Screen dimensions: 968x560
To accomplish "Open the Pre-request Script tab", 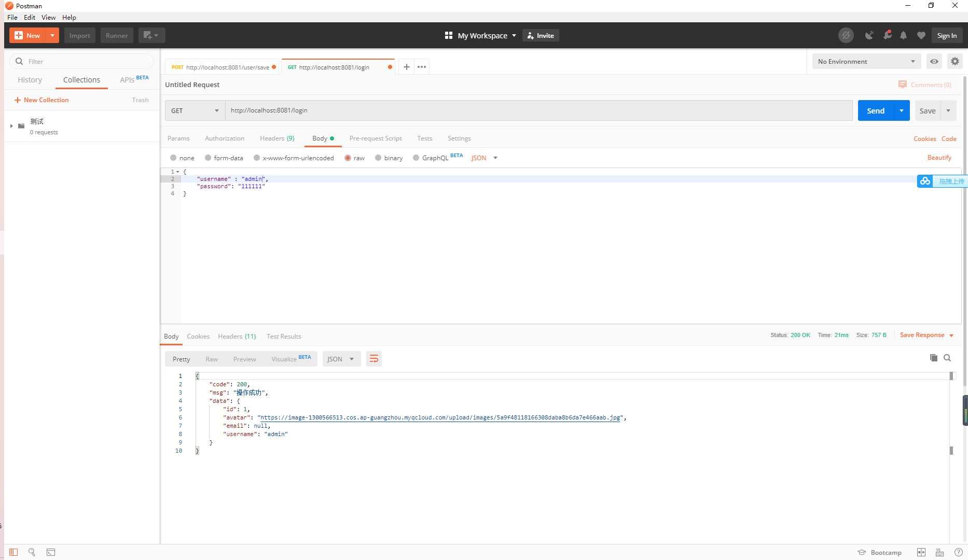I will pos(376,138).
